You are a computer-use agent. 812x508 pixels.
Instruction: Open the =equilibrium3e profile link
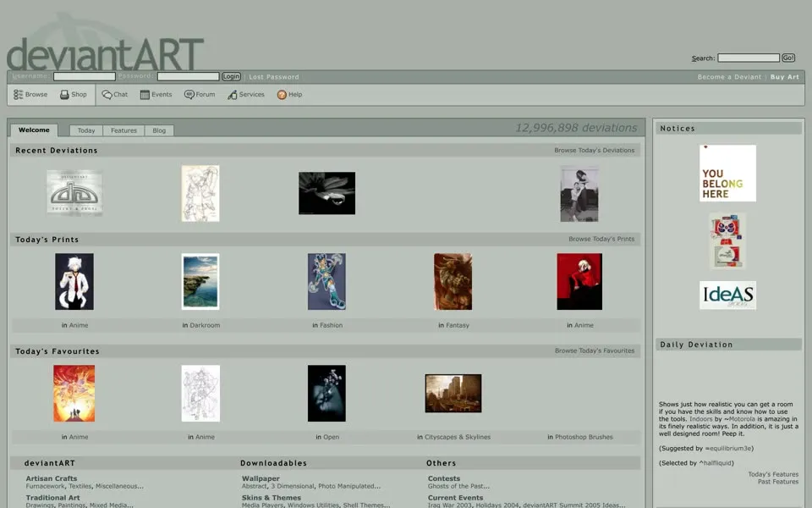[727, 449]
